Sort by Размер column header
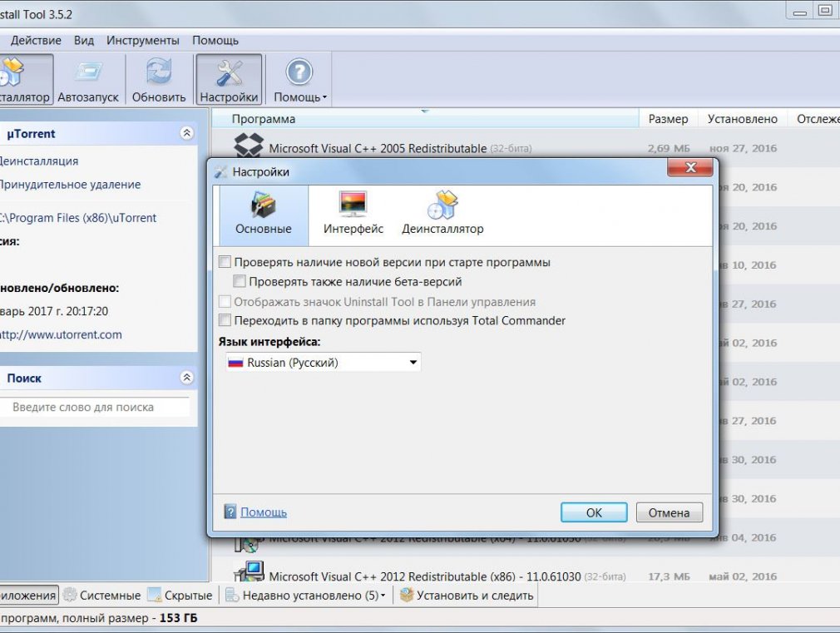Image resolution: width=840 pixels, height=633 pixels. click(x=668, y=119)
